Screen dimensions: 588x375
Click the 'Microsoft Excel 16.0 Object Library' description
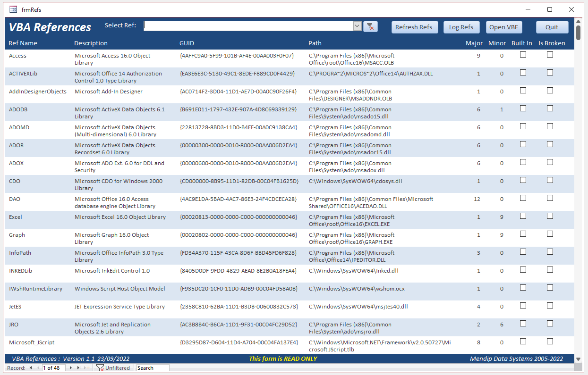point(120,217)
